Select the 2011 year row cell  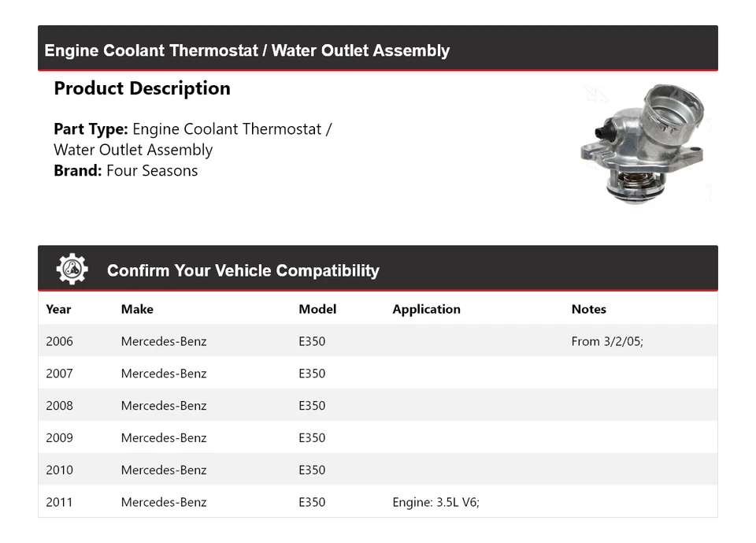(x=59, y=502)
